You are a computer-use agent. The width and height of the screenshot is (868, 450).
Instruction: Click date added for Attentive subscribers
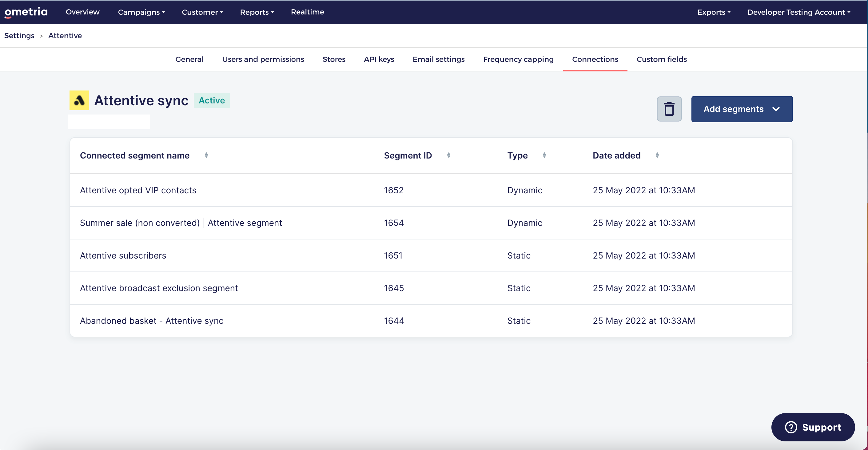click(x=643, y=255)
